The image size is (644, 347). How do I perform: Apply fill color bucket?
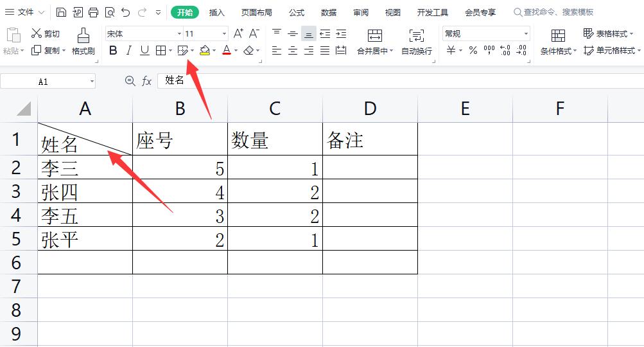click(205, 51)
